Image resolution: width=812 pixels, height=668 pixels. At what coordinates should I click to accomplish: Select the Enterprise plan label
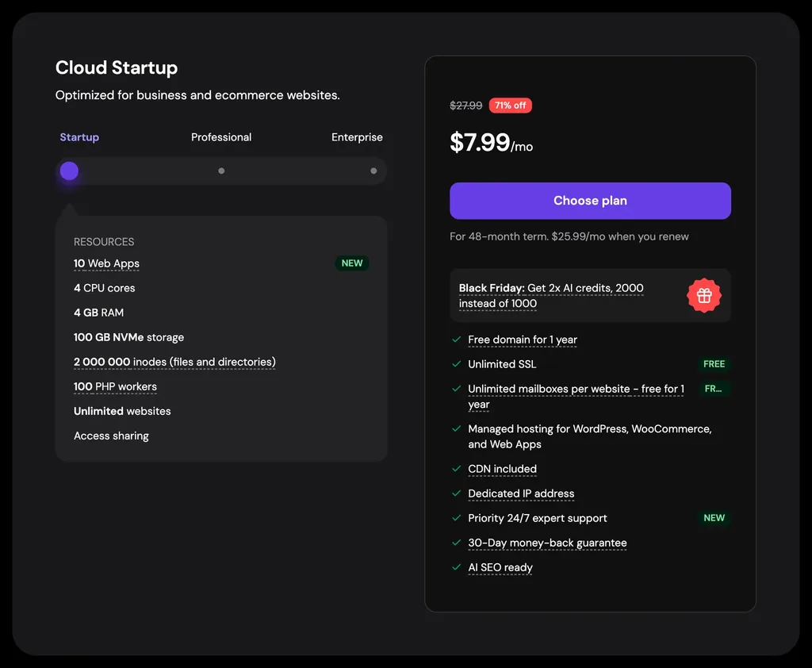(x=357, y=137)
